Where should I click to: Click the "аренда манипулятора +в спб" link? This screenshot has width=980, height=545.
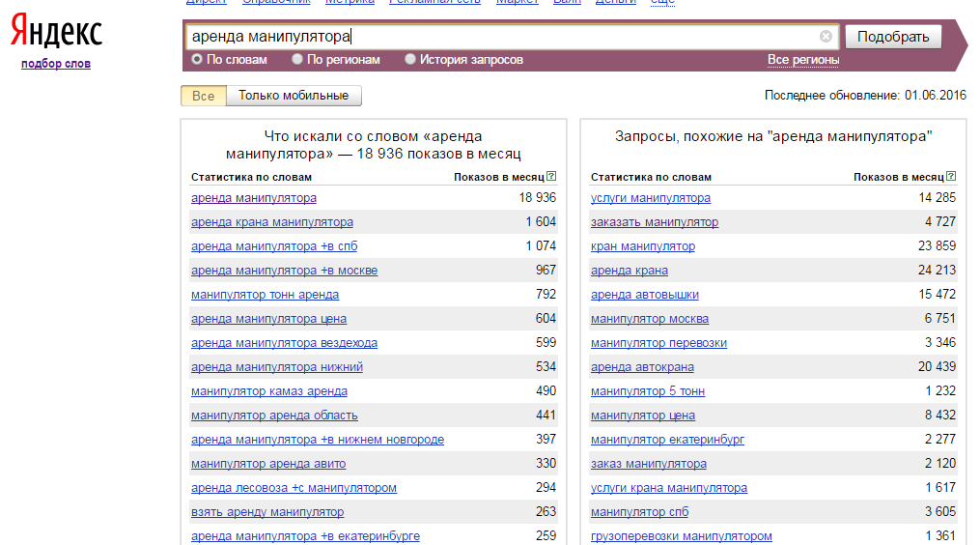coord(274,246)
